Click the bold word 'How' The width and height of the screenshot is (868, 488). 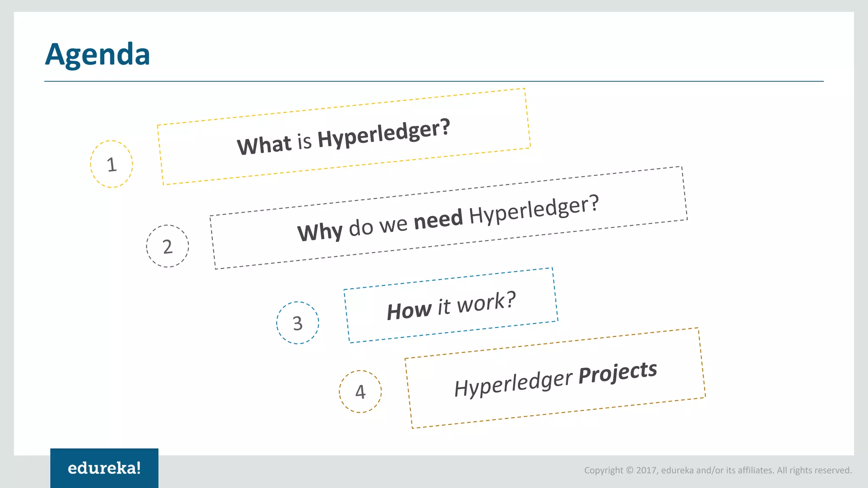[409, 311]
